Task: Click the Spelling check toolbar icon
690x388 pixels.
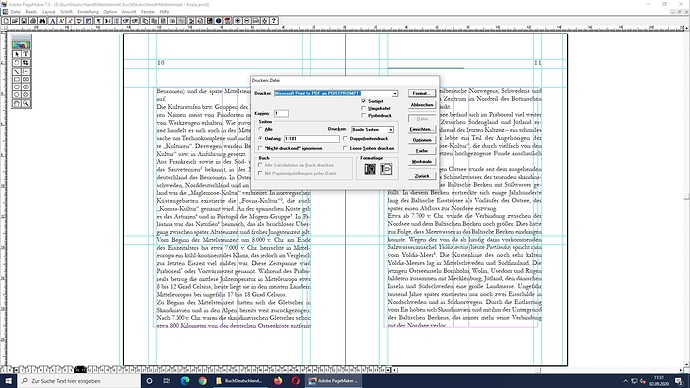Action: [79, 21]
